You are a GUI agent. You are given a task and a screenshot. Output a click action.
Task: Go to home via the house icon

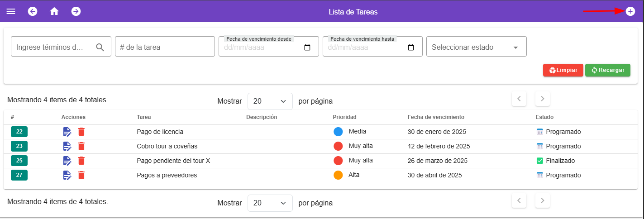pyautogui.click(x=54, y=11)
